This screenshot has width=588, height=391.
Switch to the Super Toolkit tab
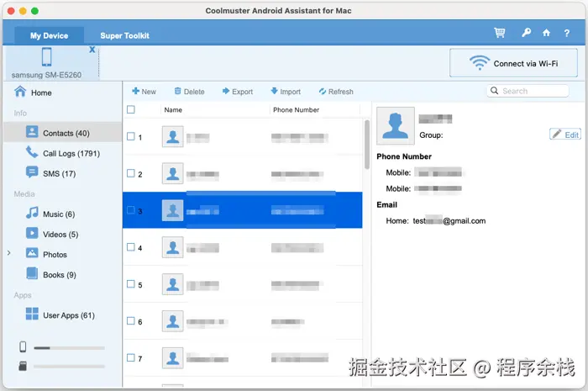tap(124, 35)
